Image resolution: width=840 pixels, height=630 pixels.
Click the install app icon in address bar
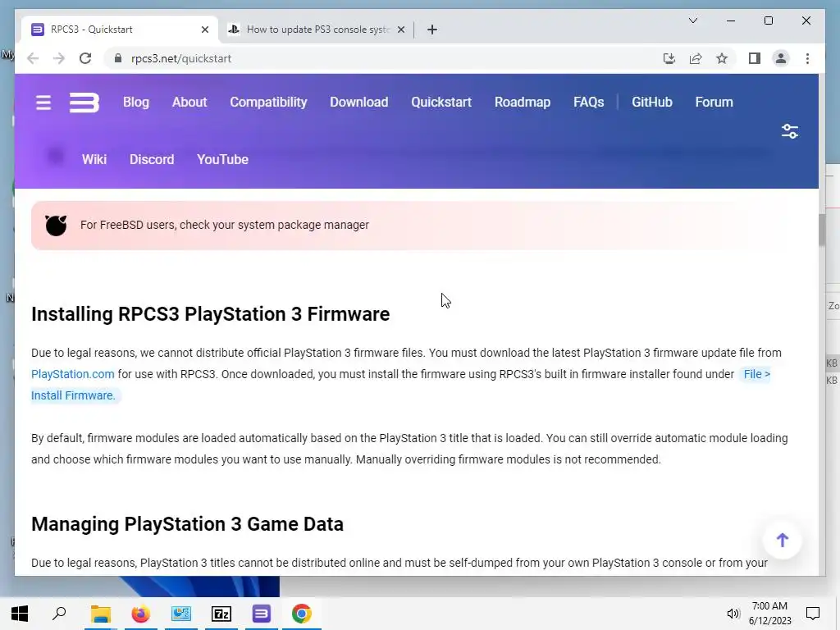point(669,58)
